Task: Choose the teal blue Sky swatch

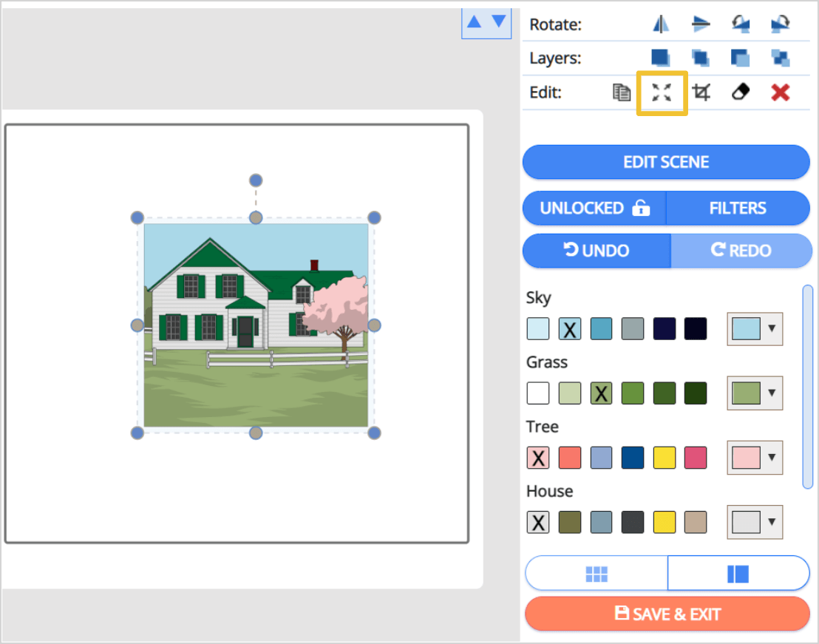Action: pyautogui.click(x=601, y=328)
